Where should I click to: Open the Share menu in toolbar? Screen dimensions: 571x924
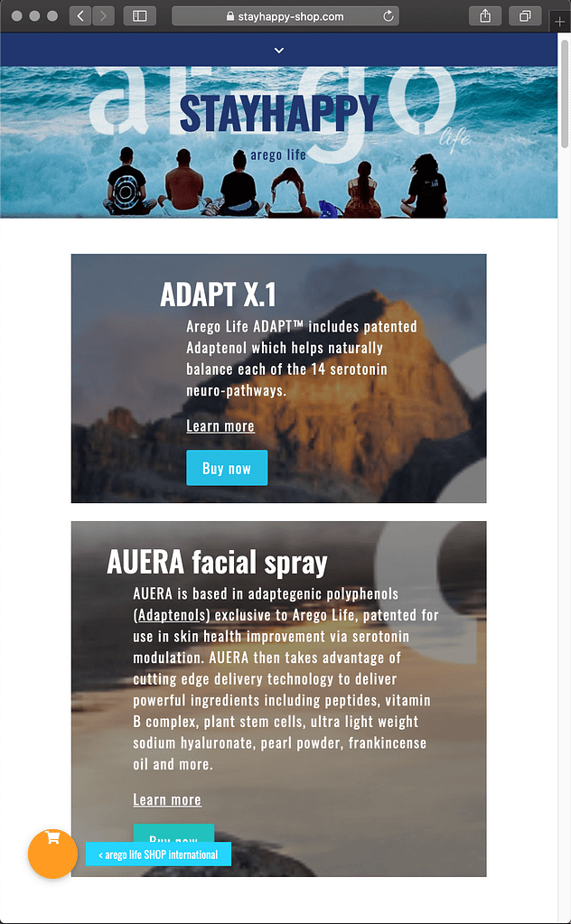coord(485,16)
